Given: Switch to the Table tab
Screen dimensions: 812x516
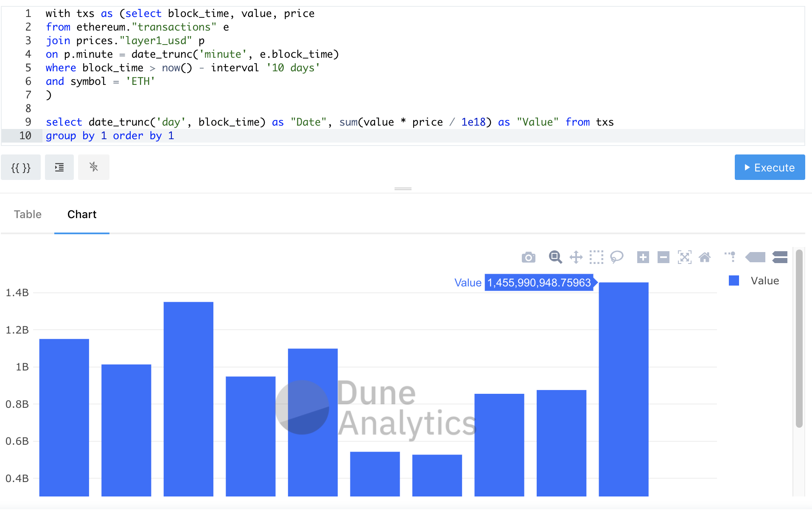Looking at the screenshot, I should [x=27, y=214].
